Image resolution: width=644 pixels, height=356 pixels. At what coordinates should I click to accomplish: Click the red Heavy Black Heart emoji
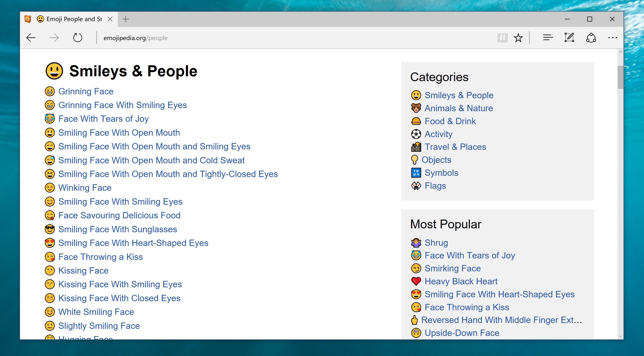[416, 281]
